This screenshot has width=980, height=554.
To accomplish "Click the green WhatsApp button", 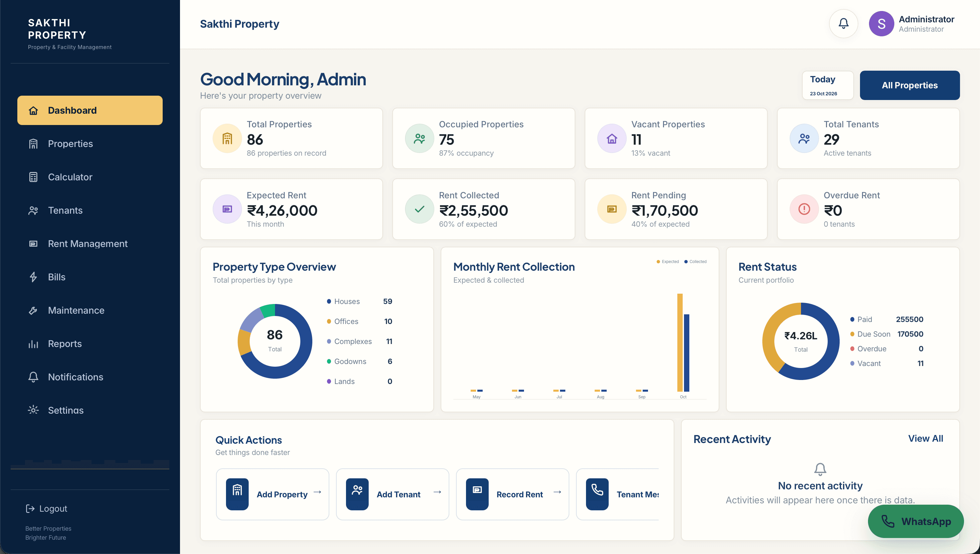I will pos(916,521).
